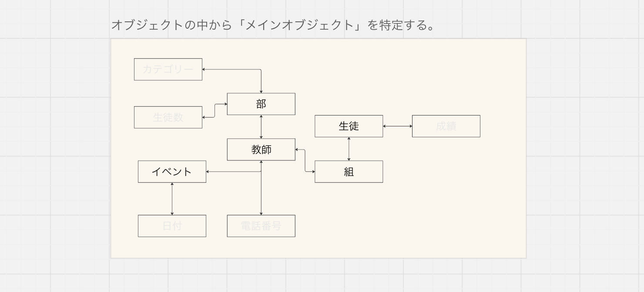This screenshot has width=644, height=292.
Task: Select the イベント object box
Action: tap(172, 172)
